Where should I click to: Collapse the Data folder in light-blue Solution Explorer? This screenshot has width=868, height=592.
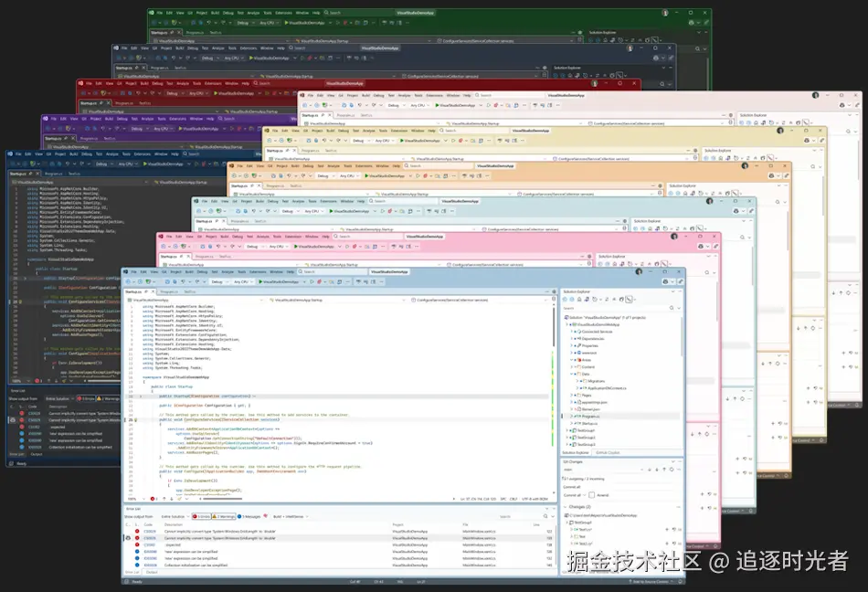pyautogui.click(x=571, y=374)
